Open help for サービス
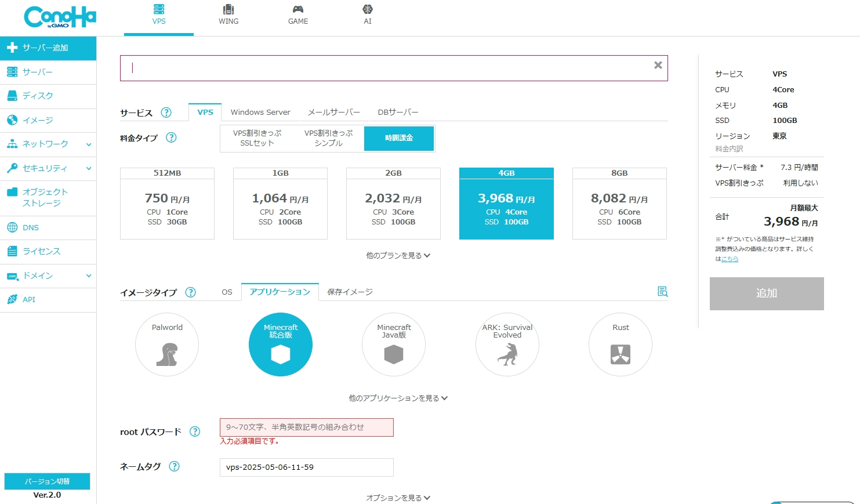 point(166,113)
